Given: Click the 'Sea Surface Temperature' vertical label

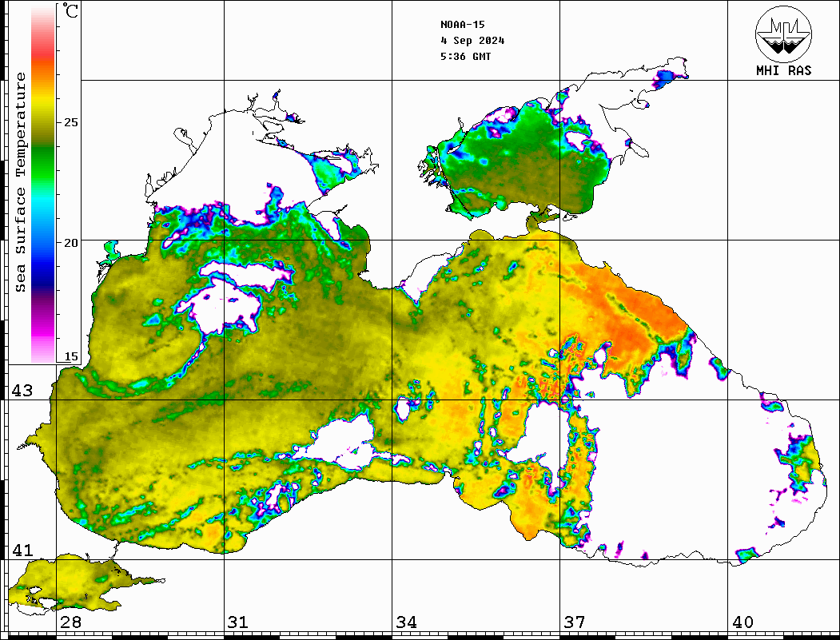Looking at the screenshot, I should pyautogui.click(x=20, y=182).
